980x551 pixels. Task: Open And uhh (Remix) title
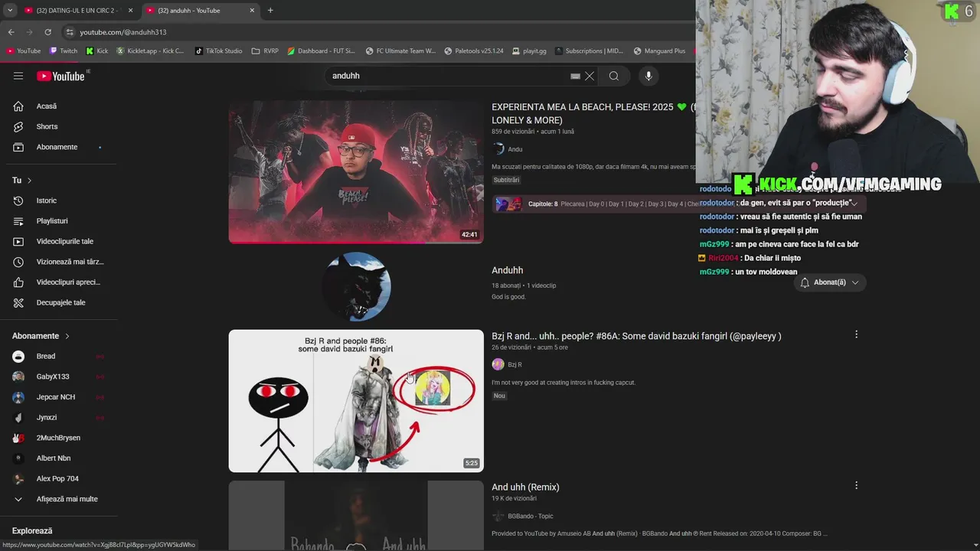pyautogui.click(x=525, y=487)
